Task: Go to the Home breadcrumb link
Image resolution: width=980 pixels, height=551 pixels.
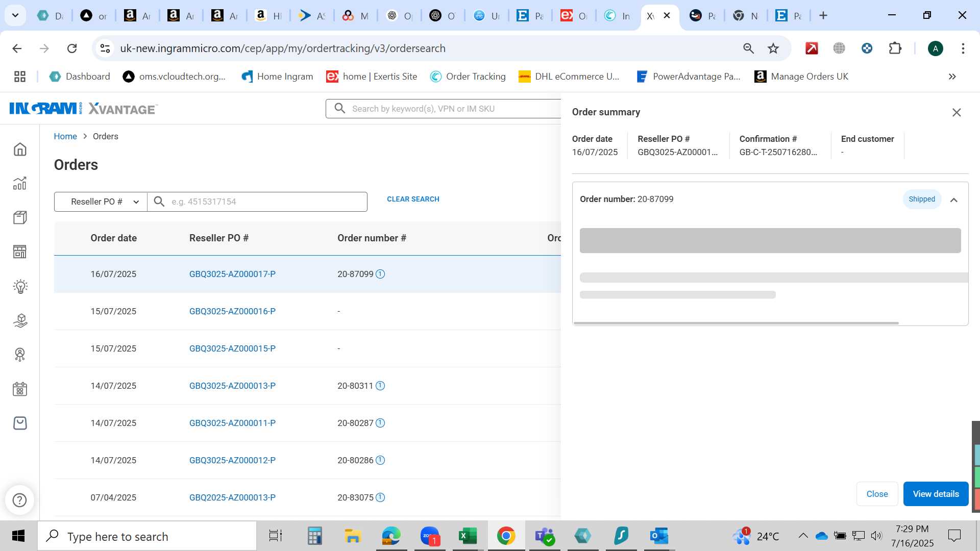Action: [65, 136]
